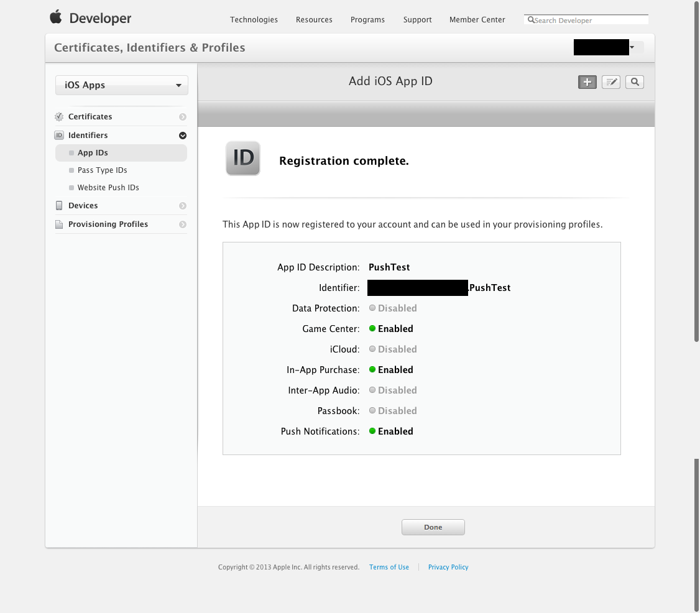Screen dimensions: 700x613
Task: Expand the Devices section arrow
Action: tap(183, 206)
